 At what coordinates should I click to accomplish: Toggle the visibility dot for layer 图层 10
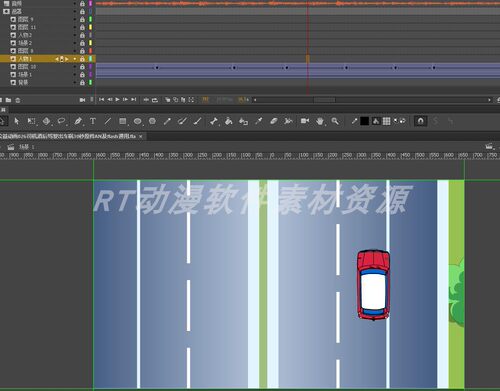pyautogui.click(x=75, y=67)
